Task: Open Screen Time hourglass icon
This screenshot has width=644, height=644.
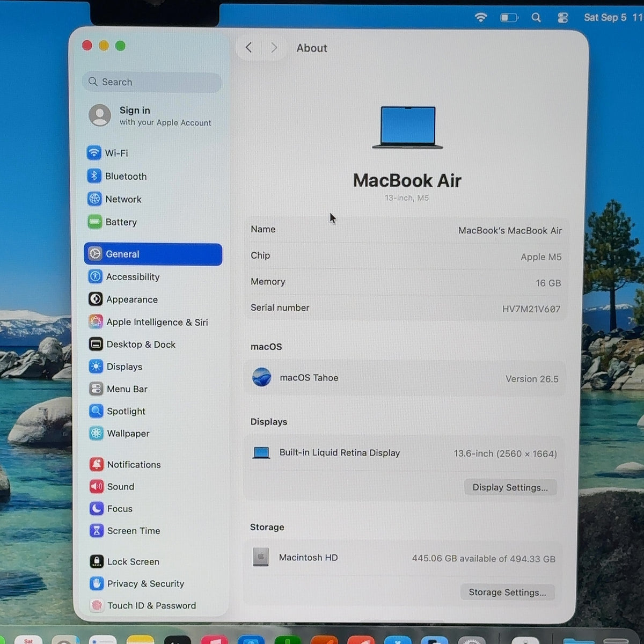Action: pyautogui.click(x=97, y=530)
